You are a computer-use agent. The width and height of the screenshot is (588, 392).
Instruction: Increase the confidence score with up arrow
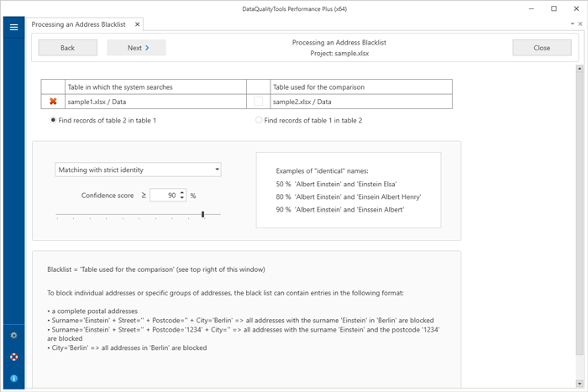[182, 192]
